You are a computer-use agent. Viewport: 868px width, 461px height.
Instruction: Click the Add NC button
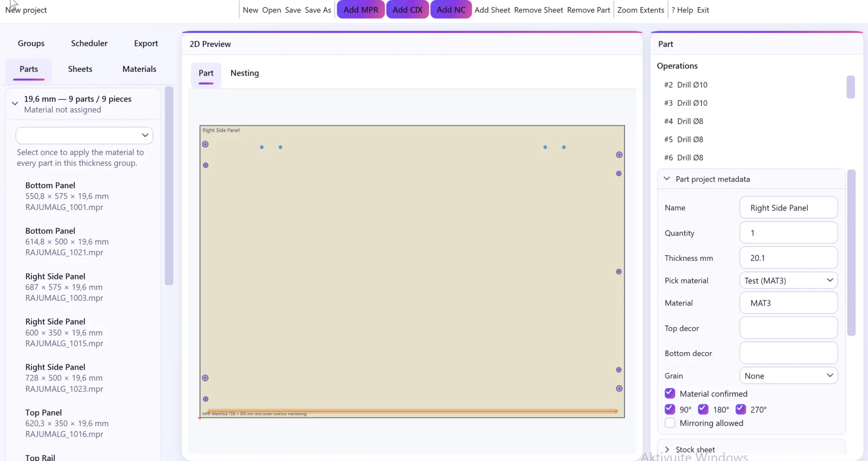[x=451, y=10]
